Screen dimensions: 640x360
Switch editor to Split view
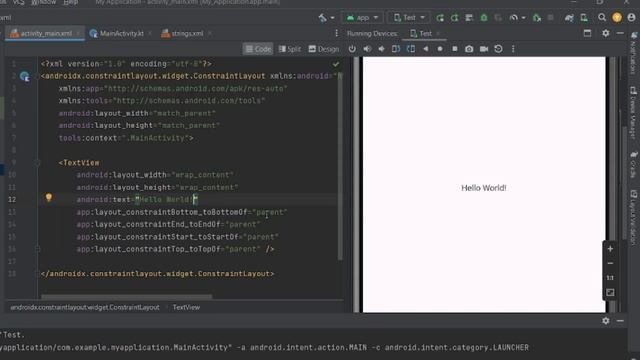pyautogui.click(x=290, y=49)
